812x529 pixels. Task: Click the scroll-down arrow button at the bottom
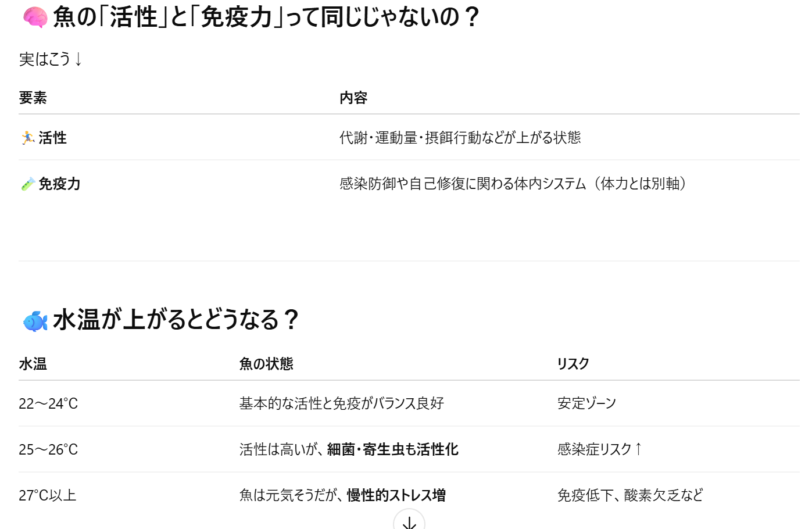click(409, 521)
